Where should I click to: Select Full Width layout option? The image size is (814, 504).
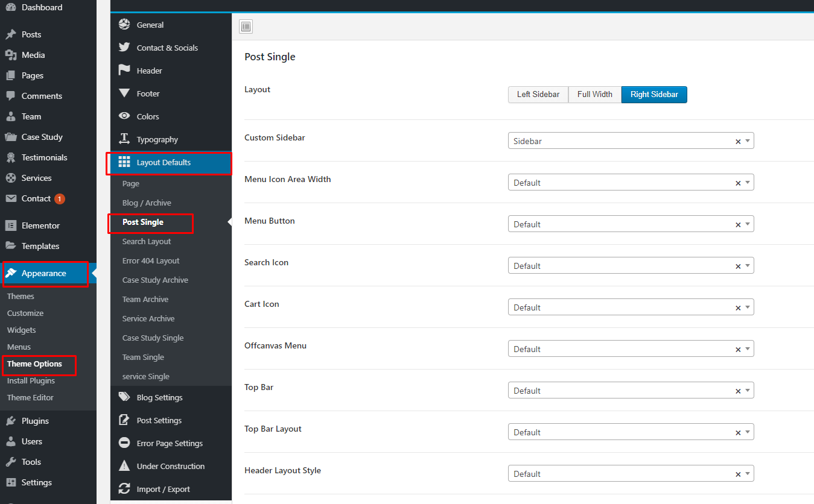[595, 95]
